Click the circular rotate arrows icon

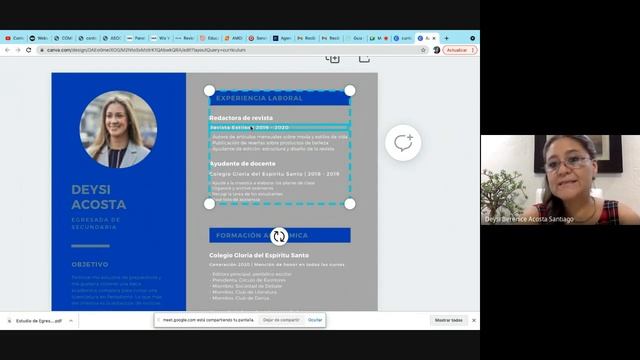pyautogui.click(x=279, y=236)
